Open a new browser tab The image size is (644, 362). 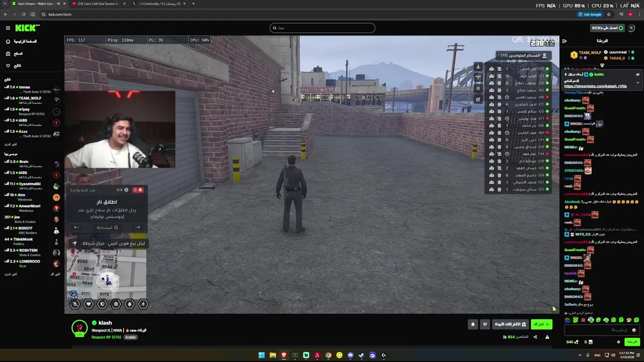tap(193, 4)
